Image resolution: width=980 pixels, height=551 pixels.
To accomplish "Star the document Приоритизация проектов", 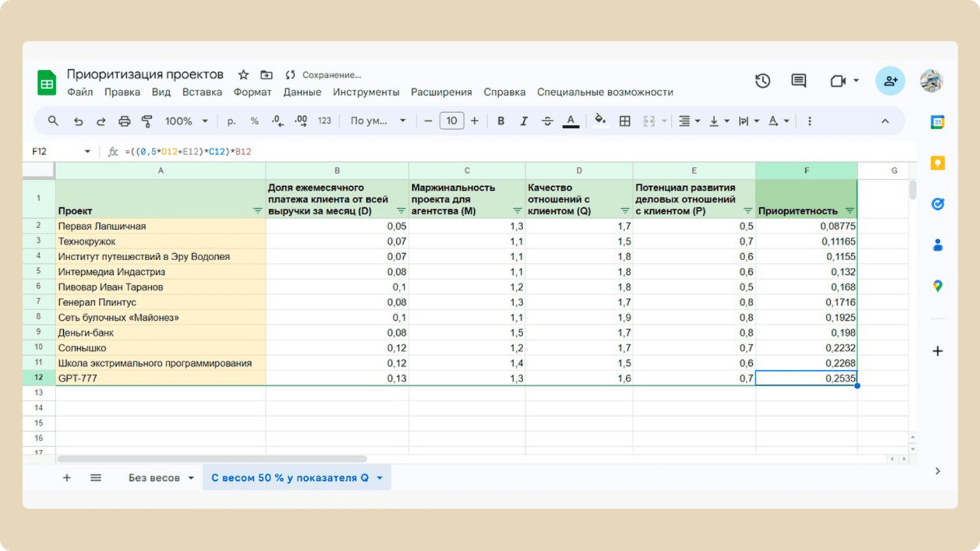I will (x=243, y=75).
